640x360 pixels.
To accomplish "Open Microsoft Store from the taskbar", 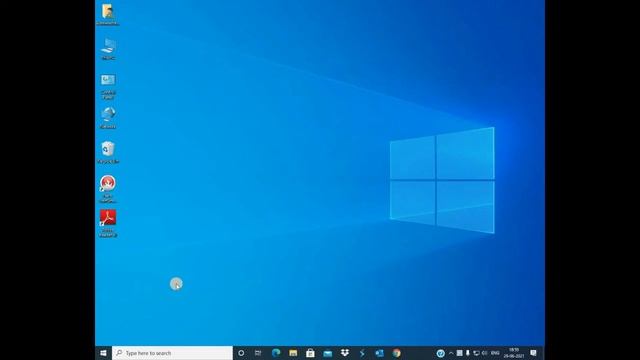I will pos(310,353).
